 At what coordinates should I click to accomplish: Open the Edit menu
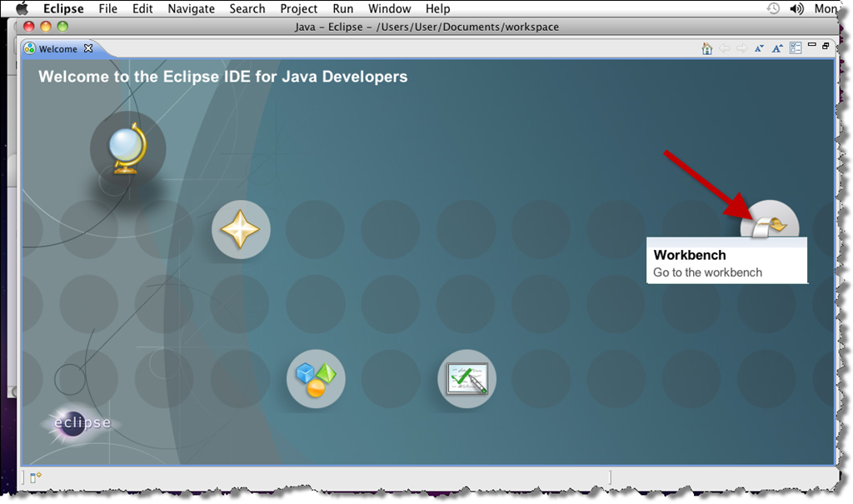[142, 8]
